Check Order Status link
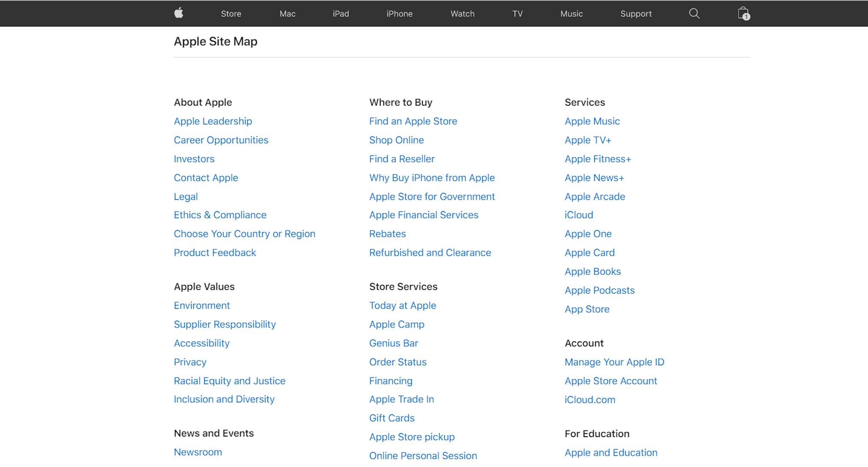 point(398,362)
